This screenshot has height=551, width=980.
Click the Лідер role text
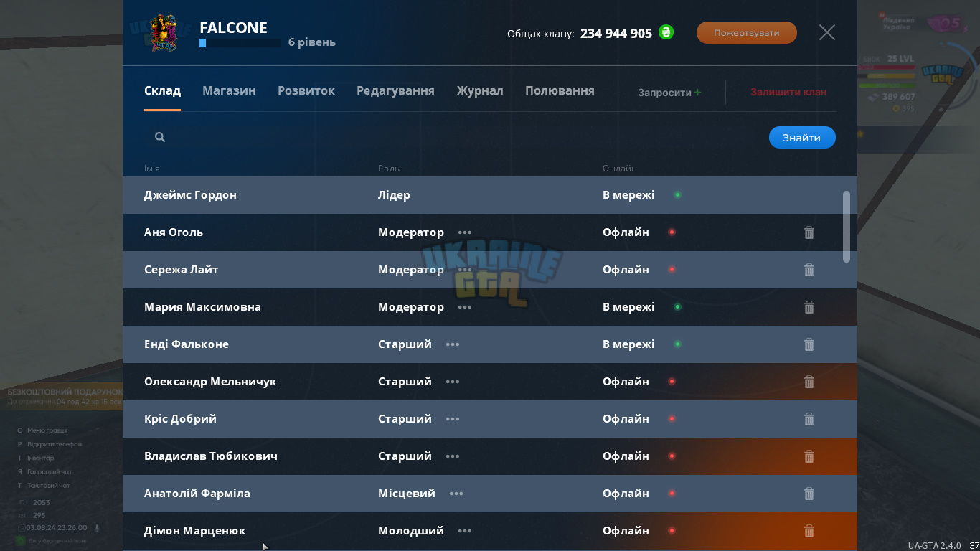tap(394, 195)
